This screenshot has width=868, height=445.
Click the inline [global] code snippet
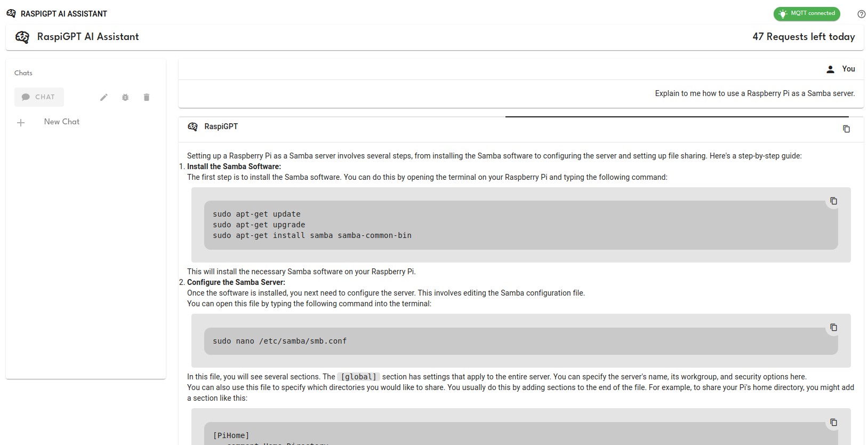[358, 377]
